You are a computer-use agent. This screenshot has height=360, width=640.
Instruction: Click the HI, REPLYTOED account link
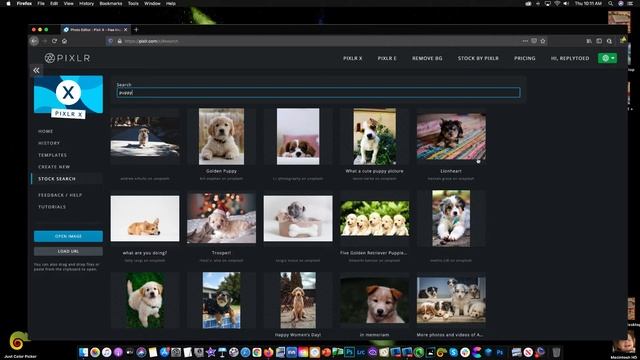click(x=570, y=58)
